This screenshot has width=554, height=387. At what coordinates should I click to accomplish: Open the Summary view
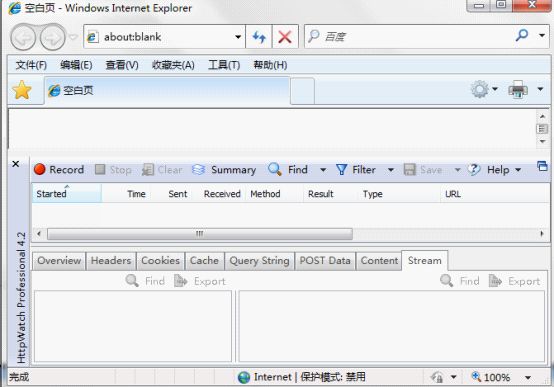click(x=224, y=170)
